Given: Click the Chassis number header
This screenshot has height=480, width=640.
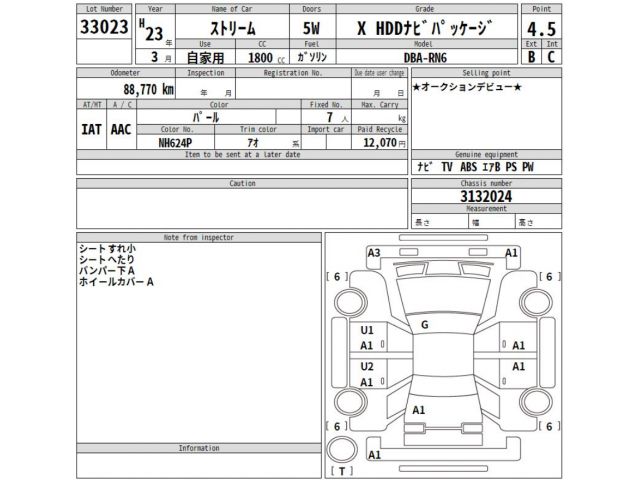Looking at the screenshot, I should pyautogui.click(x=486, y=184).
